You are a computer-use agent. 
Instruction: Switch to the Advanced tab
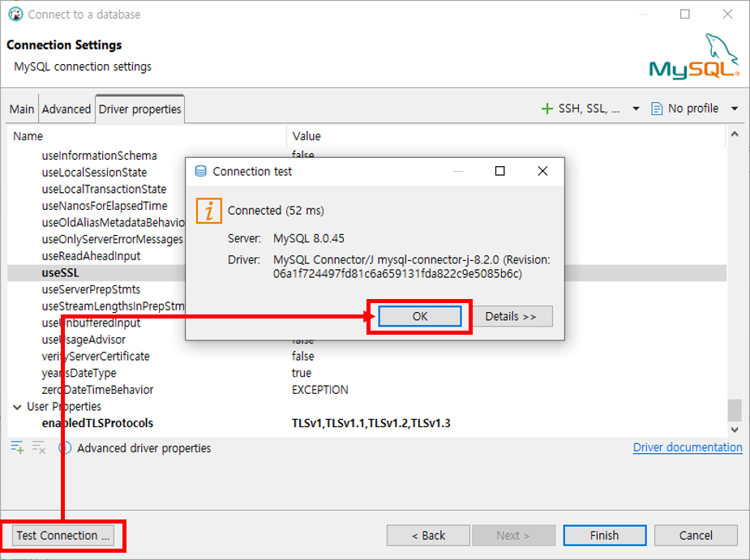[66, 109]
